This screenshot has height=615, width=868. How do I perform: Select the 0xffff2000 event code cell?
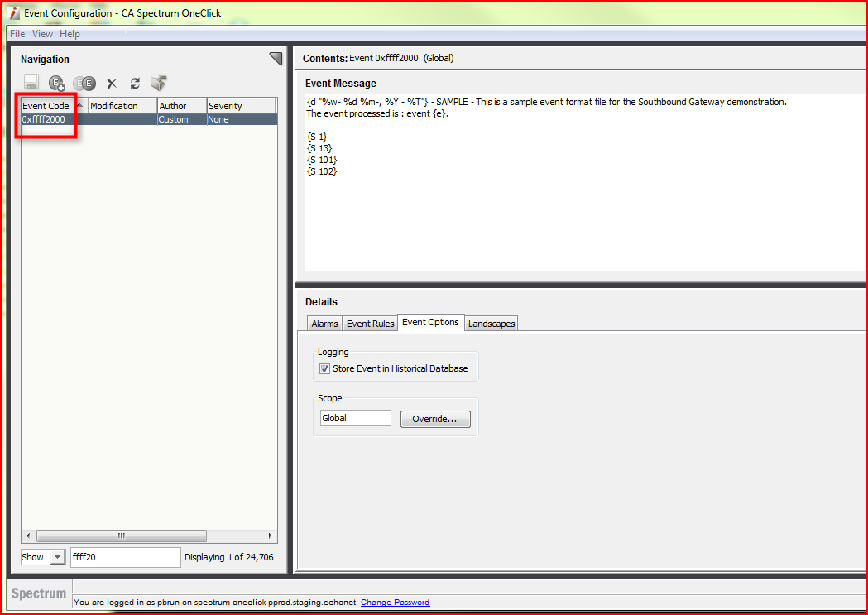[x=55, y=119]
